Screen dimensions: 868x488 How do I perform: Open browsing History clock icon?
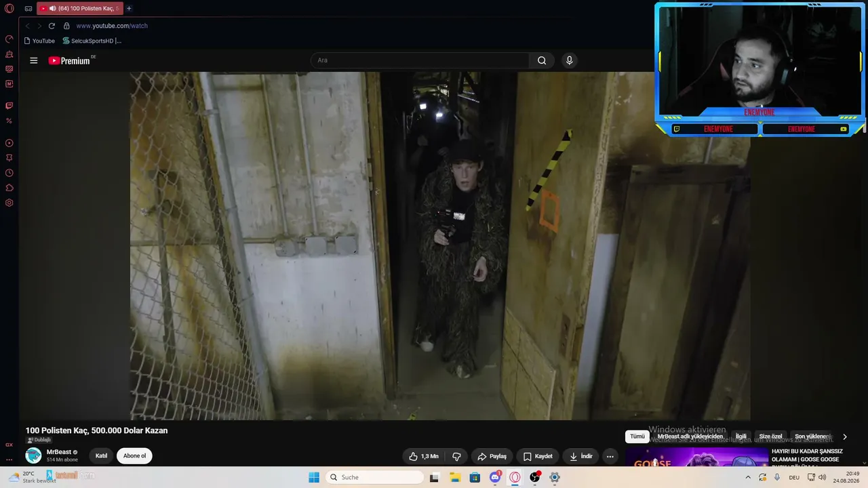coord(9,173)
